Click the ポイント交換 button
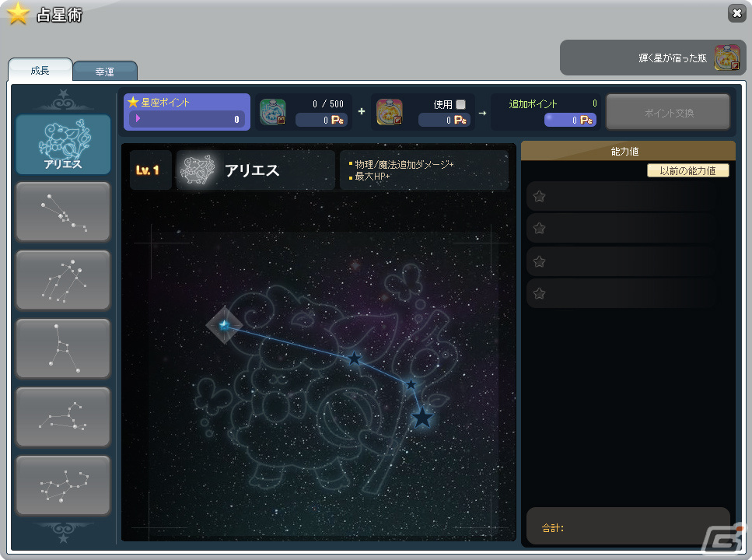 coord(668,112)
